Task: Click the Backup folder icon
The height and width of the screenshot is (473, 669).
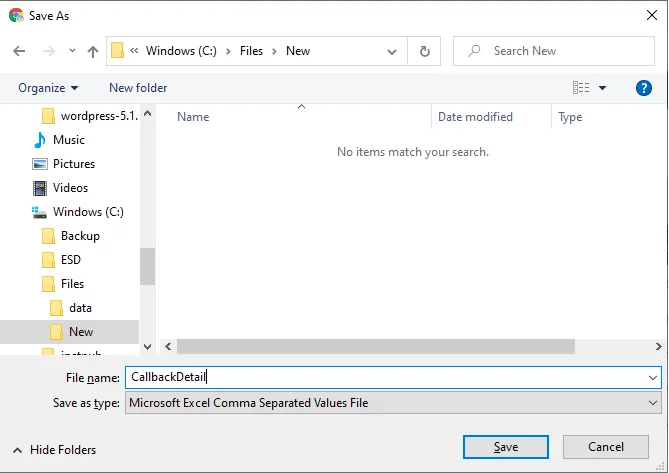Action: (x=48, y=236)
